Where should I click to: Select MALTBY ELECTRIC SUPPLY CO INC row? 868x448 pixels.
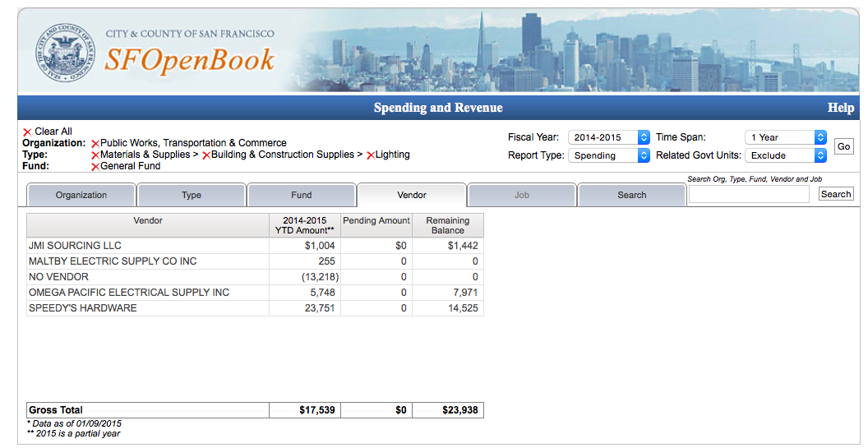click(255, 261)
